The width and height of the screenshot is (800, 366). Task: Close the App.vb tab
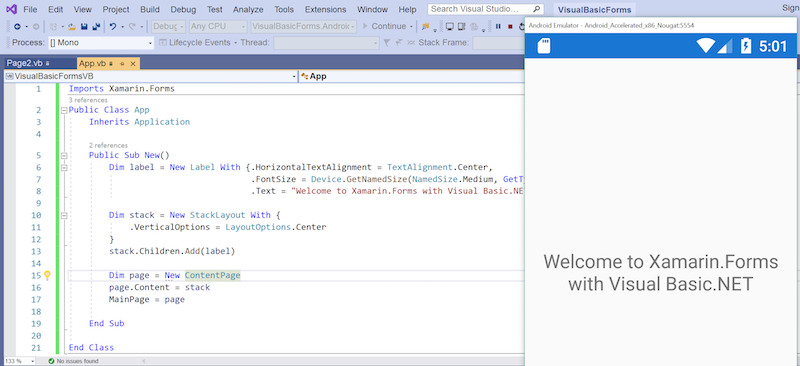click(x=133, y=64)
